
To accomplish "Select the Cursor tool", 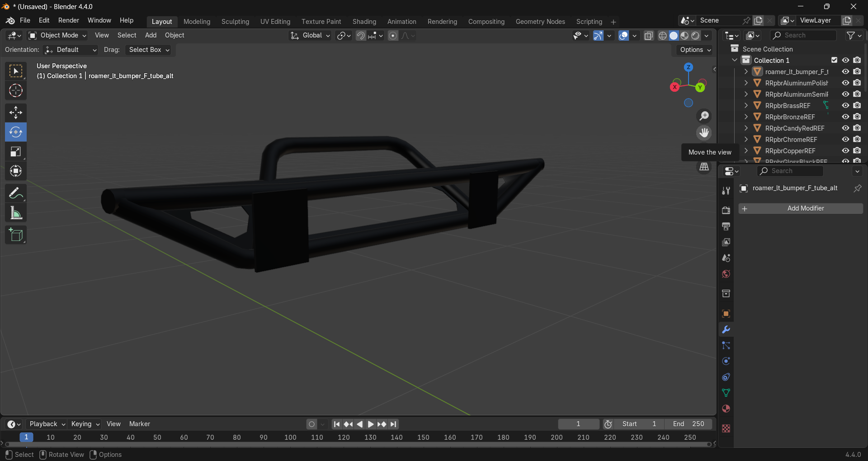I will pos(16,91).
